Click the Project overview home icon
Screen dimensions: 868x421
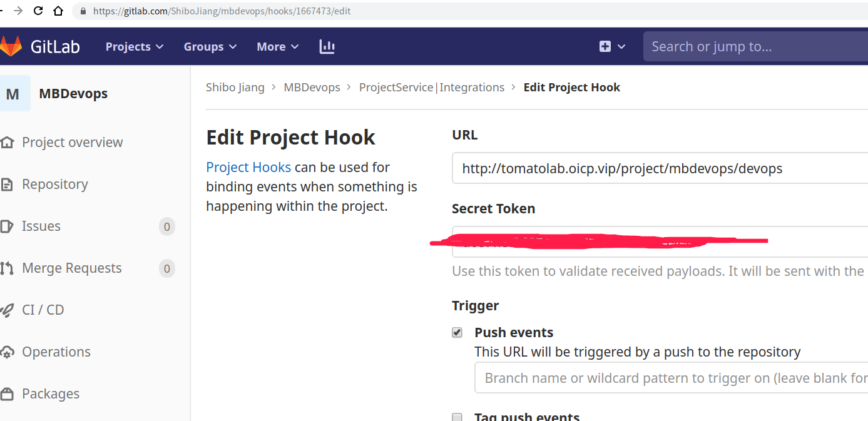[x=7, y=143]
